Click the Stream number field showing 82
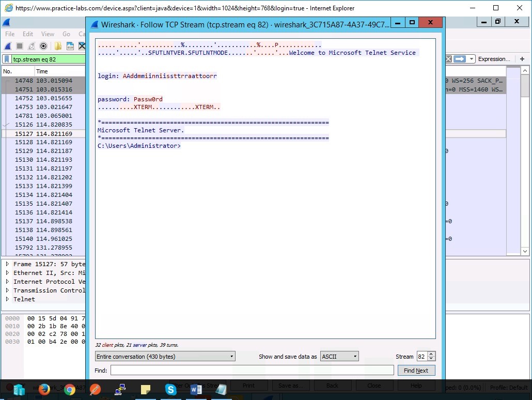 (x=422, y=357)
